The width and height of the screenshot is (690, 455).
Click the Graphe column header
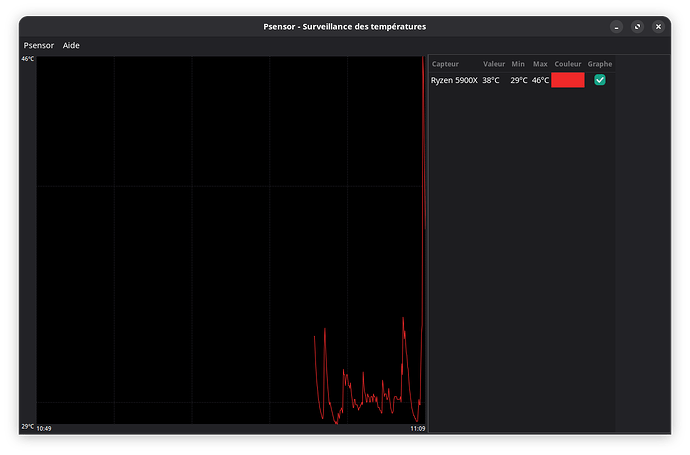pos(600,64)
